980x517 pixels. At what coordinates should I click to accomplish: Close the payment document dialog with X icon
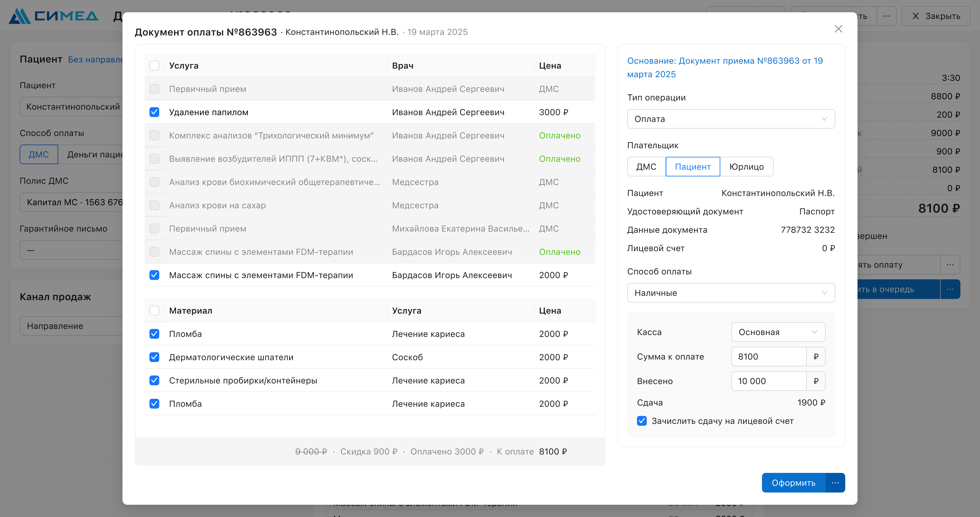tap(838, 29)
